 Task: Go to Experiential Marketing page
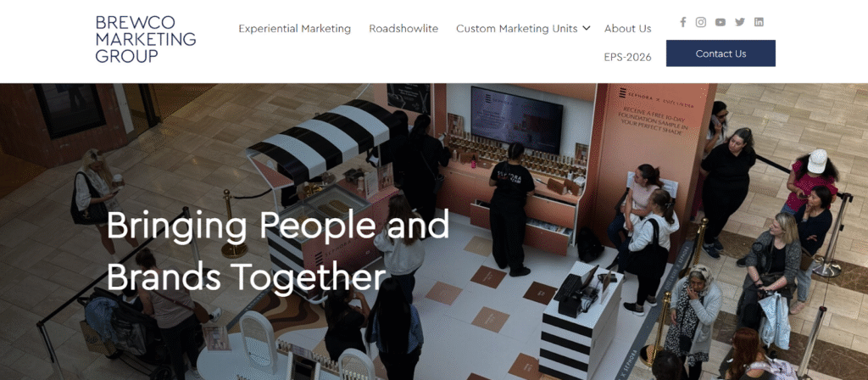(x=294, y=28)
